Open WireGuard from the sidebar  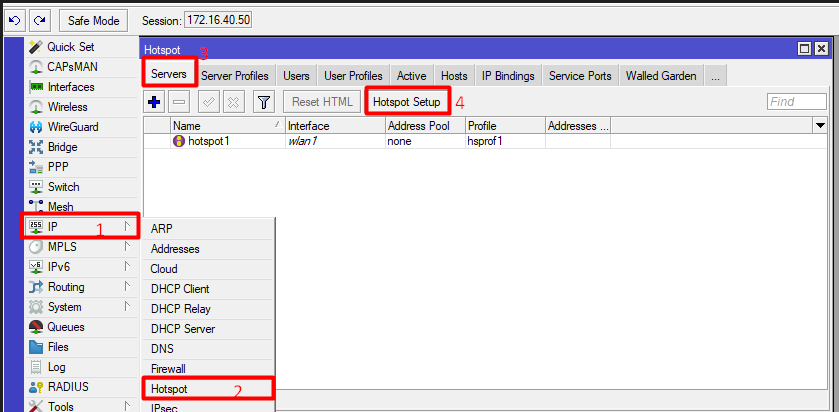coord(73,127)
